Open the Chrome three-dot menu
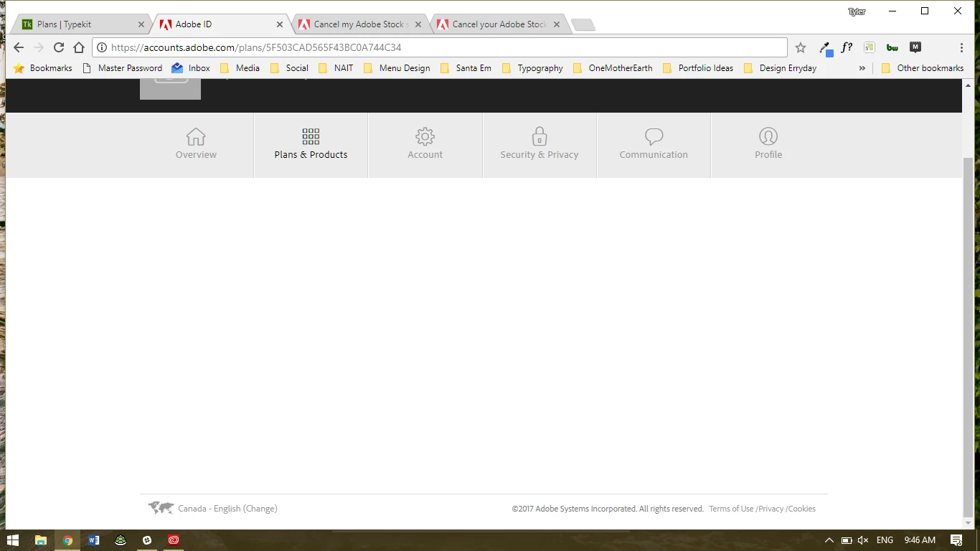This screenshot has width=980, height=551. (961, 47)
